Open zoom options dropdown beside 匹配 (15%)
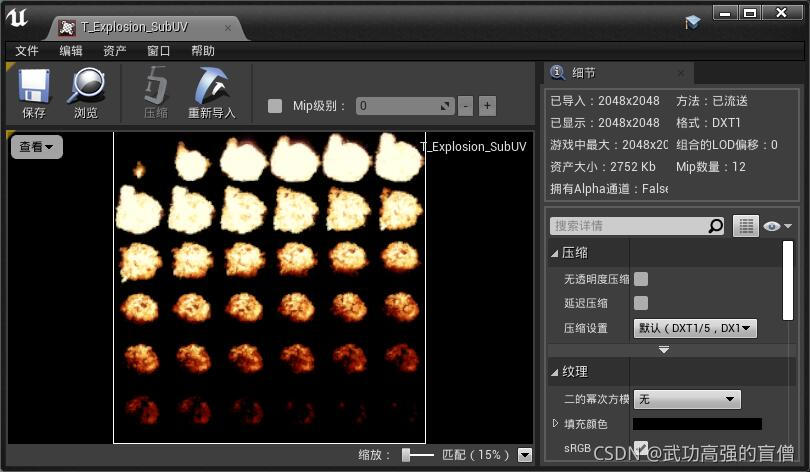810x472 pixels. [x=525, y=455]
